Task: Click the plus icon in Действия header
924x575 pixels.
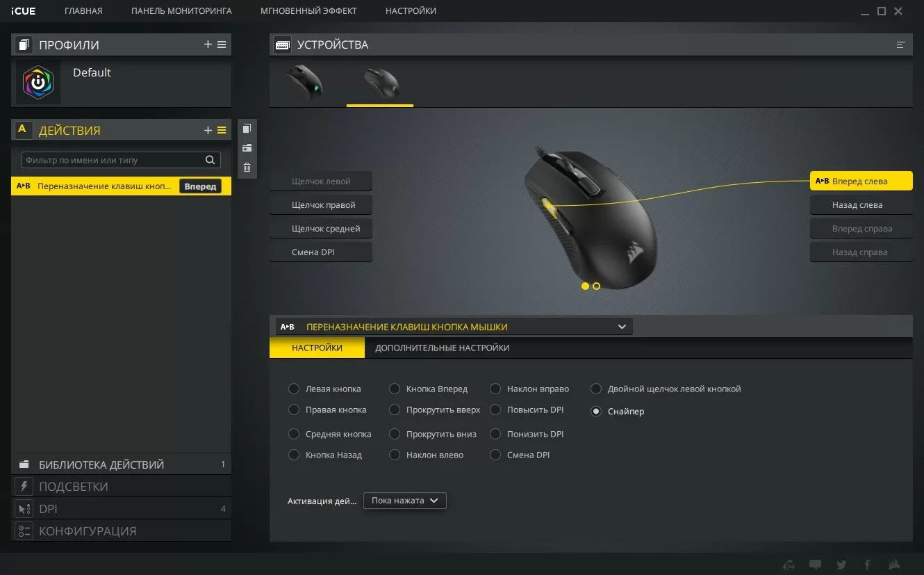Action: click(x=208, y=130)
